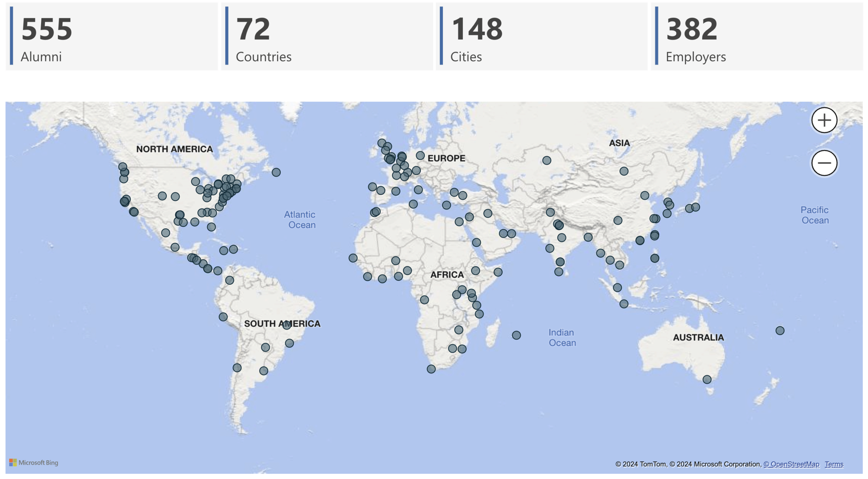Click the NORTH AMERICA continent label
Screen dimensions: 868x479
(x=174, y=149)
